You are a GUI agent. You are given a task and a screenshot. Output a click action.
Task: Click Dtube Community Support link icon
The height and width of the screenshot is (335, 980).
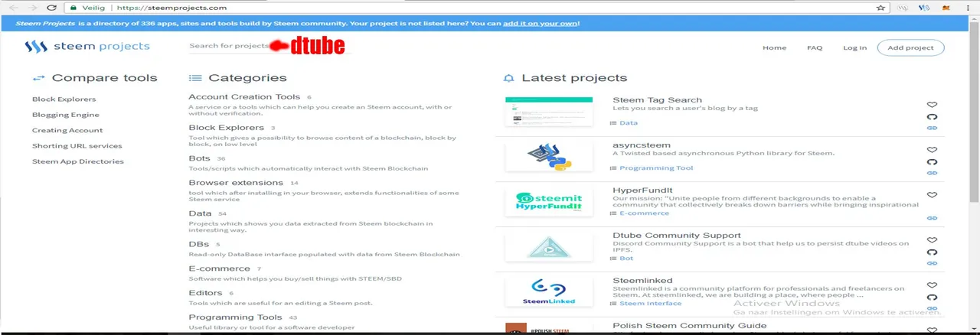point(932,264)
